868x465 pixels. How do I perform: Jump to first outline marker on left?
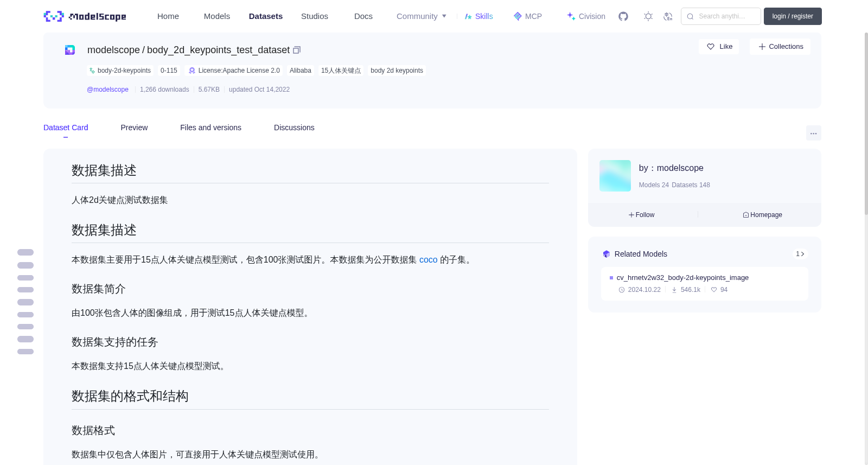[25, 252]
